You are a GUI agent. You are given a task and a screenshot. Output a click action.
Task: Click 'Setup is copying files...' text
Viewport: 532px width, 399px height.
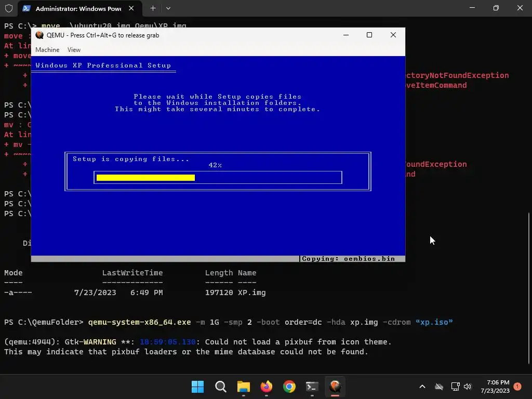click(130, 159)
